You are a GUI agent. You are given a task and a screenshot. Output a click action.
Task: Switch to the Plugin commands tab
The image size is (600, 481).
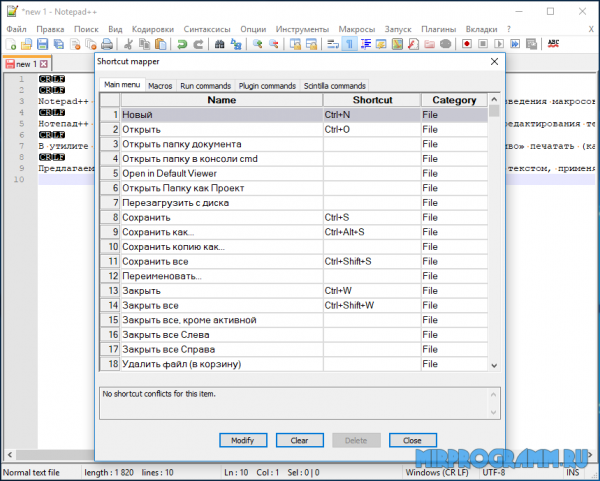point(267,86)
